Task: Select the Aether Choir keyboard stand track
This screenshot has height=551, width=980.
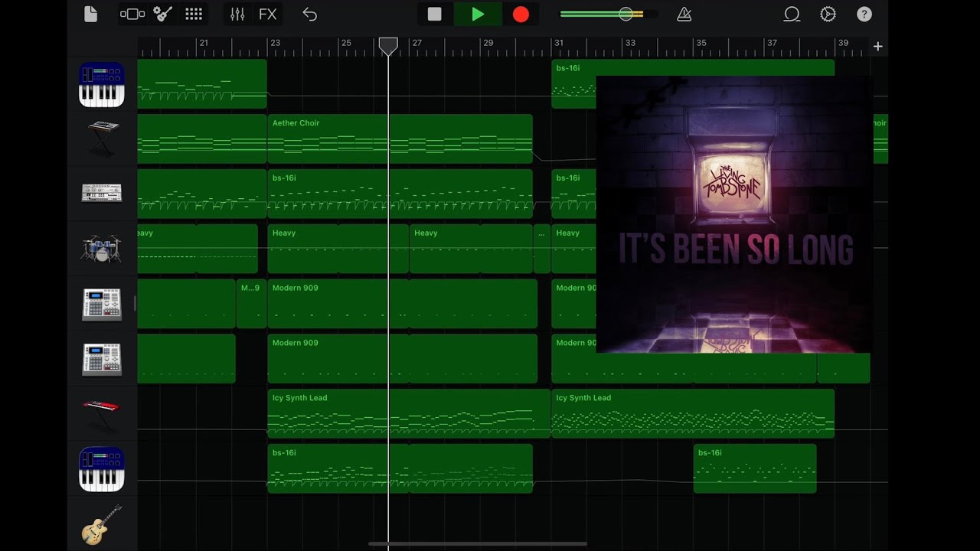Action: 102,139
